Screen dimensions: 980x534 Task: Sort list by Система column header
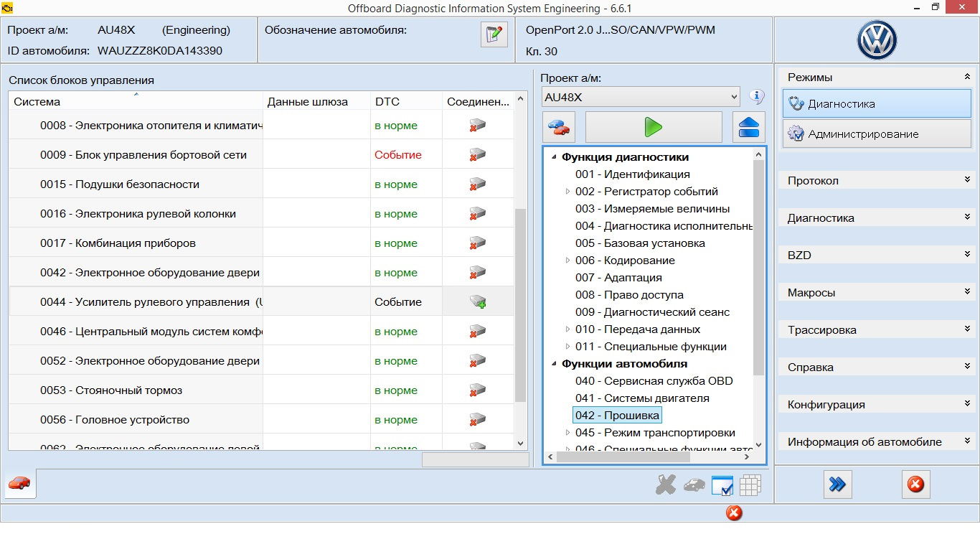click(x=136, y=101)
